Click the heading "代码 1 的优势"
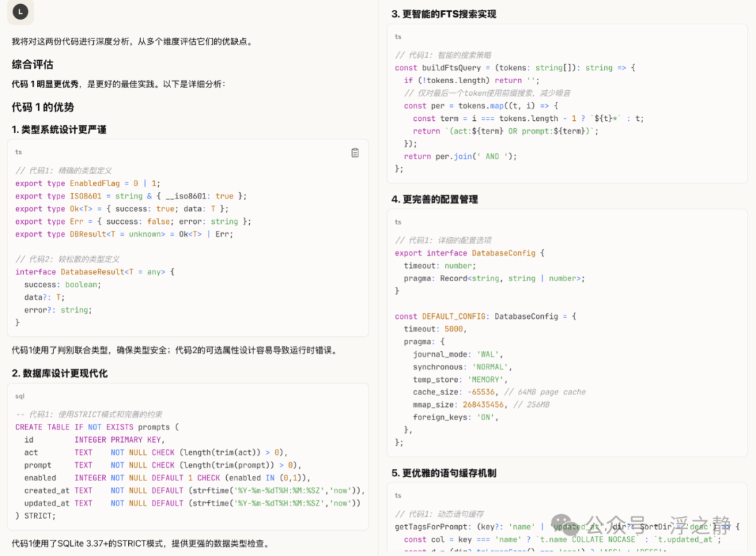Screen dimensions: 756x556 click(x=43, y=107)
